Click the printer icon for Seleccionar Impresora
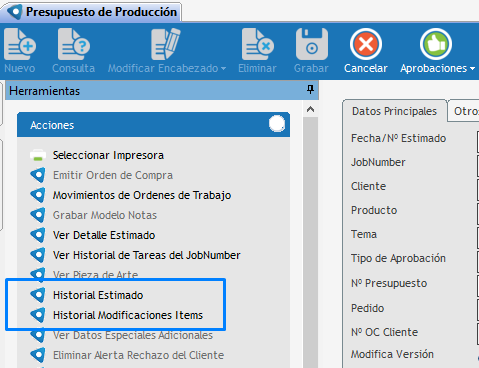The height and width of the screenshot is (368, 479). tap(38, 155)
